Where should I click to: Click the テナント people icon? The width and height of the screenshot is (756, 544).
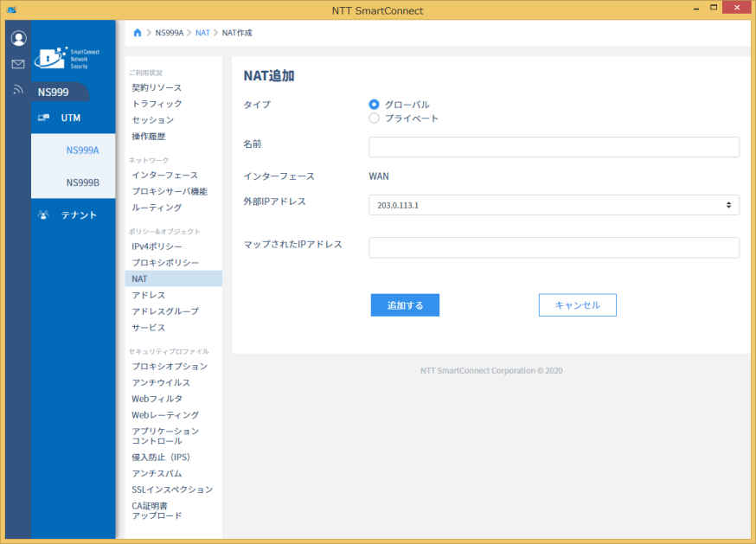[x=43, y=215]
